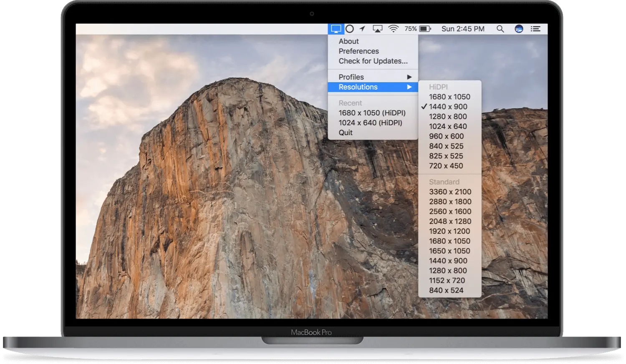Select Standard resolution 1920 x 1200
Viewport: 626px width, 364px height.
click(450, 231)
